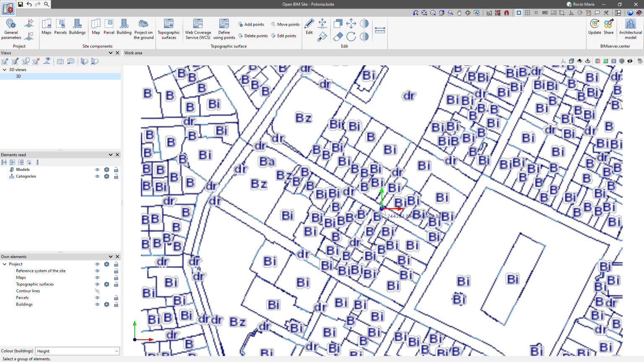The image size is (644, 362).
Task: Select the 3D view in the Views panel
Action: pyautogui.click(x=18, y=76)
